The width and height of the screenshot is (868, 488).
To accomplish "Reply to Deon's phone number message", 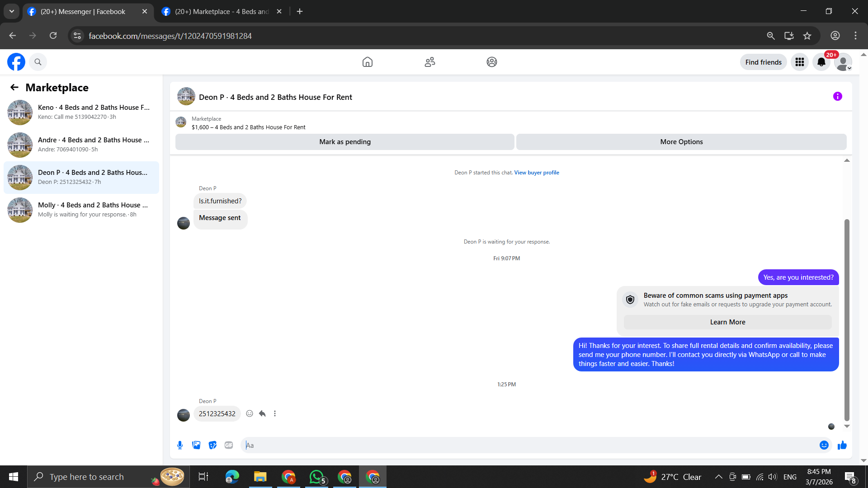I will tap(262, 413).
